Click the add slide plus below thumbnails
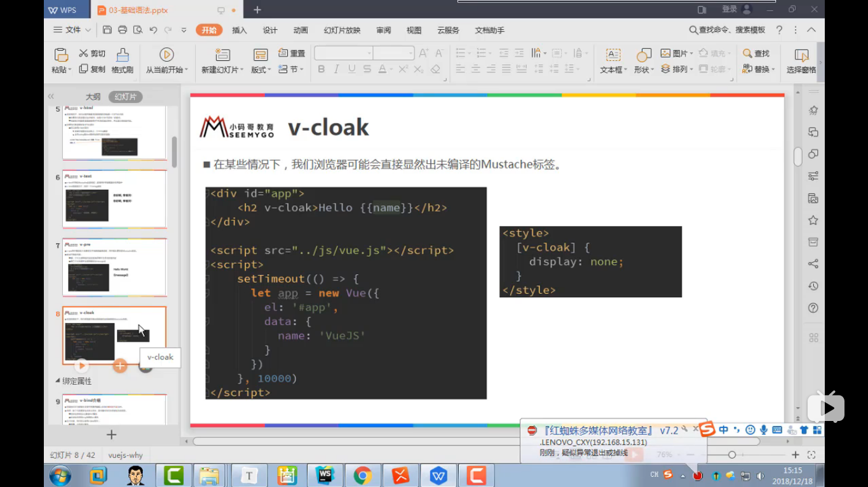The image size is (868, 487). 111,435
